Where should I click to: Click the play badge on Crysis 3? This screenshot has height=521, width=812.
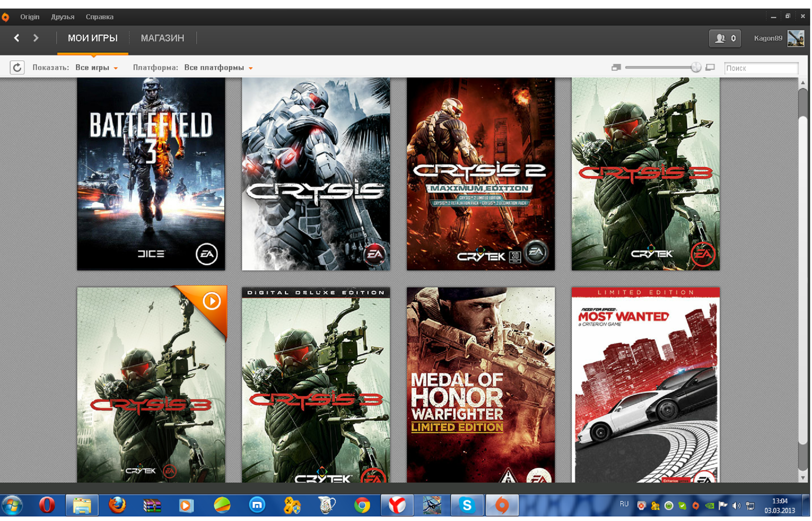(x=212, y=301)
